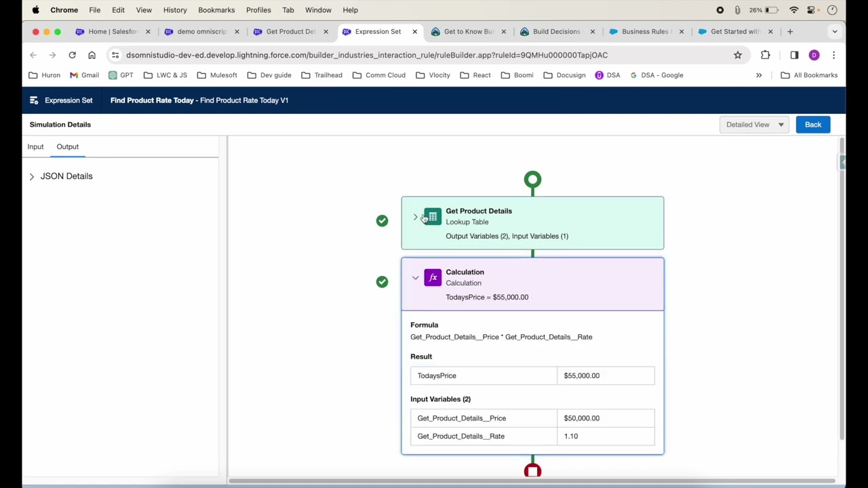Click the horizontal scrollbar at bottom
This screenshot has height=488, width=868.
(532, 481)
